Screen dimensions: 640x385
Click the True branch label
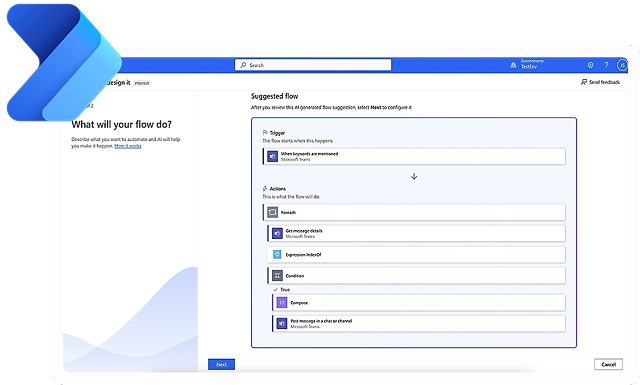(x=285, y=289)
